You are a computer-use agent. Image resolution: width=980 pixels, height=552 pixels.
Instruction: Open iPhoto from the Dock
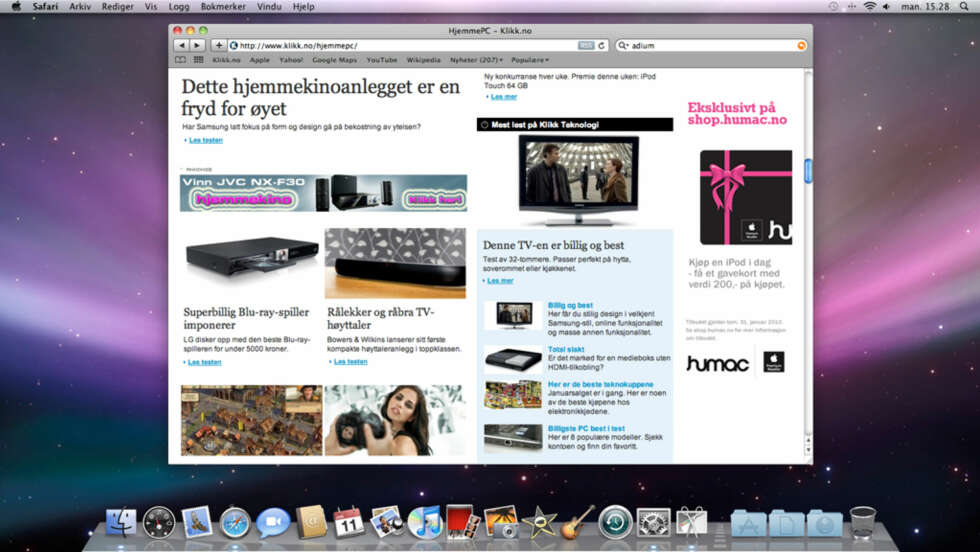point(501,522)
